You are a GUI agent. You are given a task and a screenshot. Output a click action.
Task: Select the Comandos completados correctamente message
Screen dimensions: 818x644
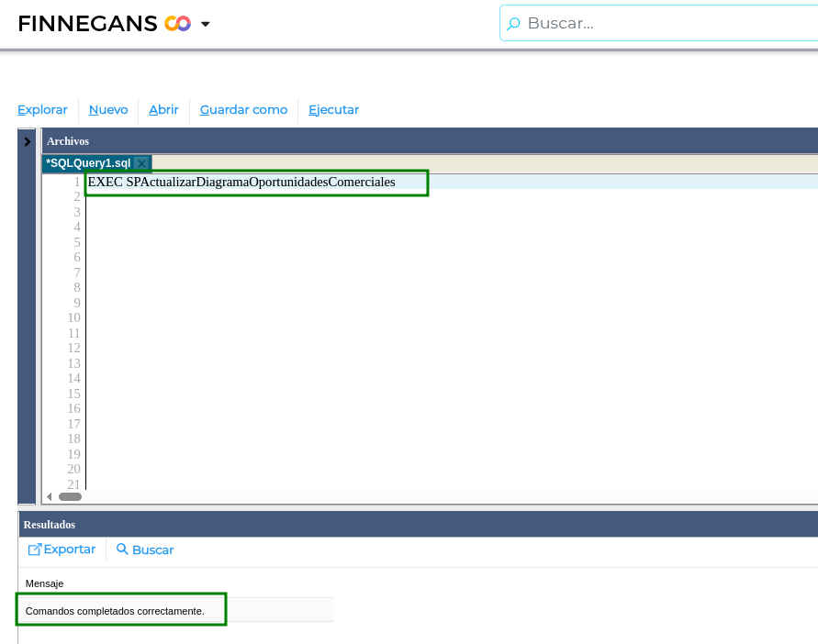115,611
